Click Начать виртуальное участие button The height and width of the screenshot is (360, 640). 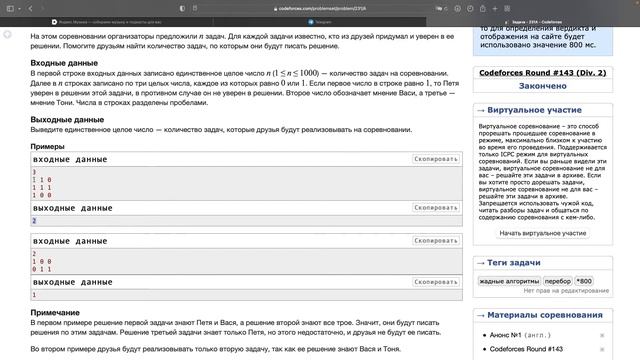coord(543,233)
